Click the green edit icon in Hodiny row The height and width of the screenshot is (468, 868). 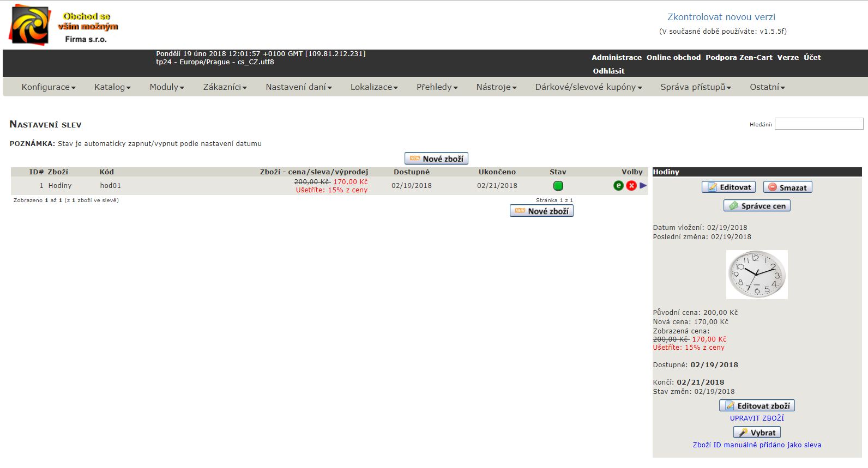click(x=618, y=186)
